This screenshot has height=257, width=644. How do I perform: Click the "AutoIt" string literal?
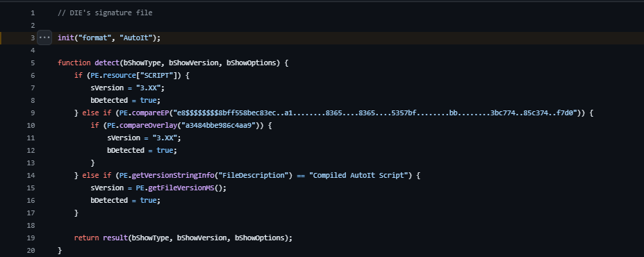point(136,38)
